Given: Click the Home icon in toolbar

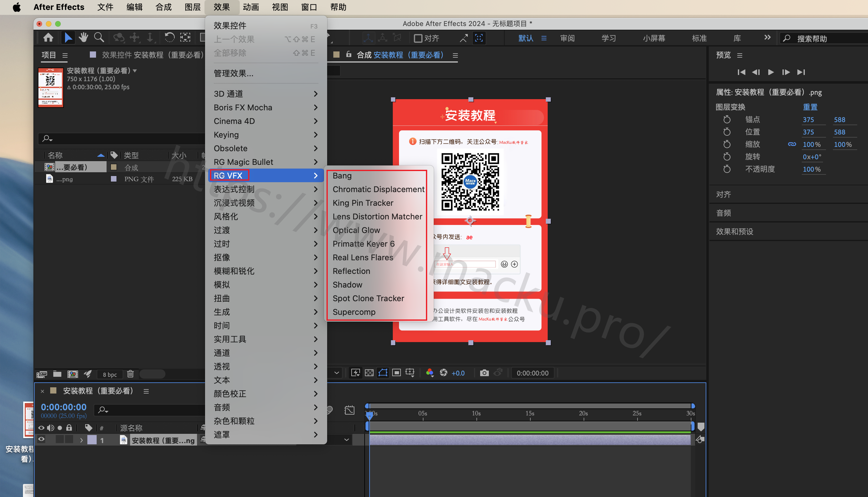Looking at the screenshot, I should tap(48, 37).
